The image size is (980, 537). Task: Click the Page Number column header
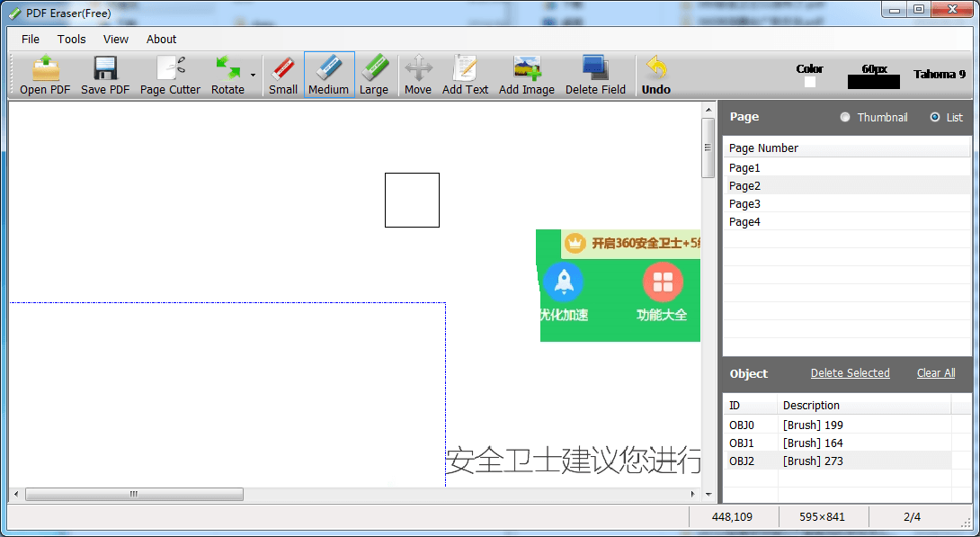coord(847,148)
